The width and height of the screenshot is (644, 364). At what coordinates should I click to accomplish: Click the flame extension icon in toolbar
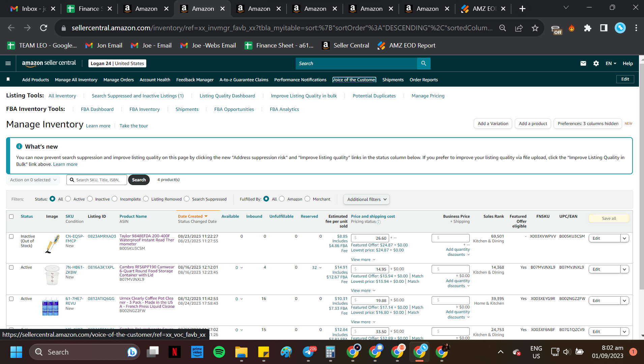point(572,28)
